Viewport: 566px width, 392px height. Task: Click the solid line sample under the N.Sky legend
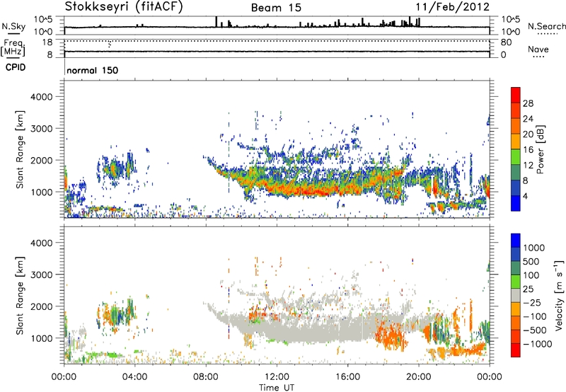click(13, 33)
